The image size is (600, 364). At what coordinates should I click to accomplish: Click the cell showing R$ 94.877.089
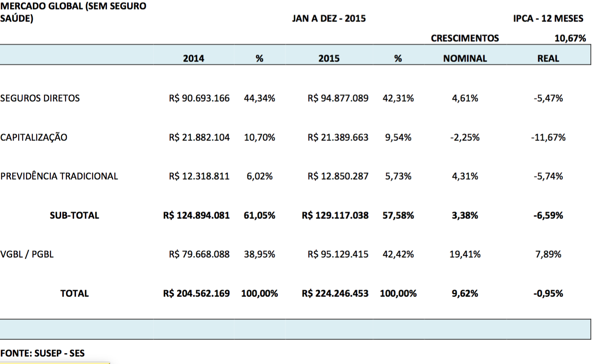[x=338, y=98]
